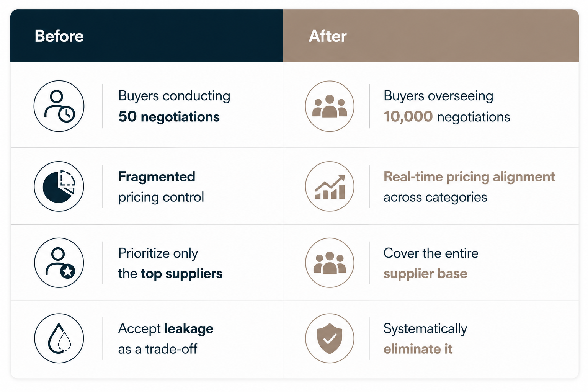588x392 pixels.
Task: Click the people group icon beside 10,000 negotiations
Action: click(330, 106)
